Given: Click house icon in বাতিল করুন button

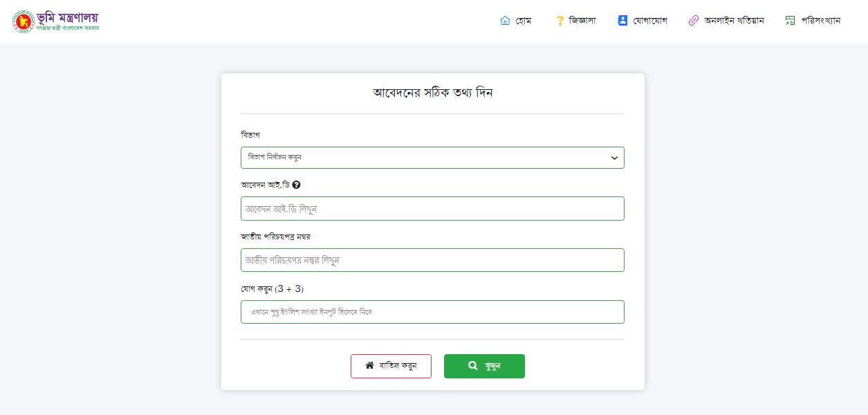Looking at the screenshot, I should [x=370, y=365].
